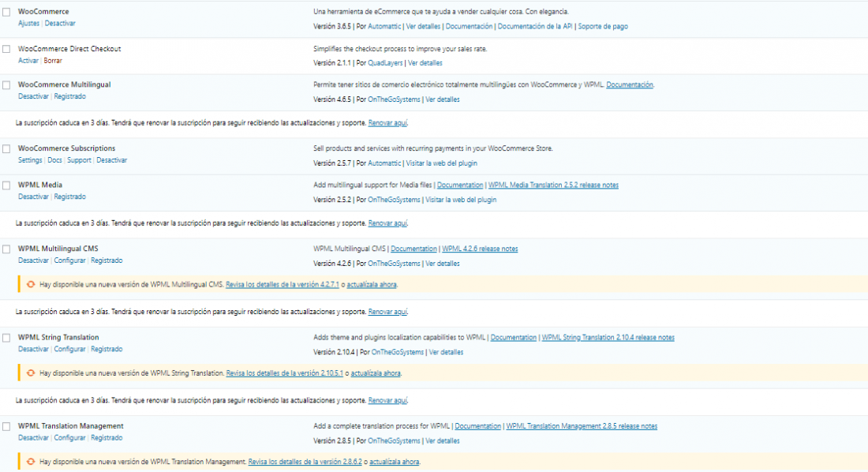The width and height of the screenshot is (868, 472).
Task: Open QuadLayers author link
Action: pyautogui.click(x=385, y=62)
